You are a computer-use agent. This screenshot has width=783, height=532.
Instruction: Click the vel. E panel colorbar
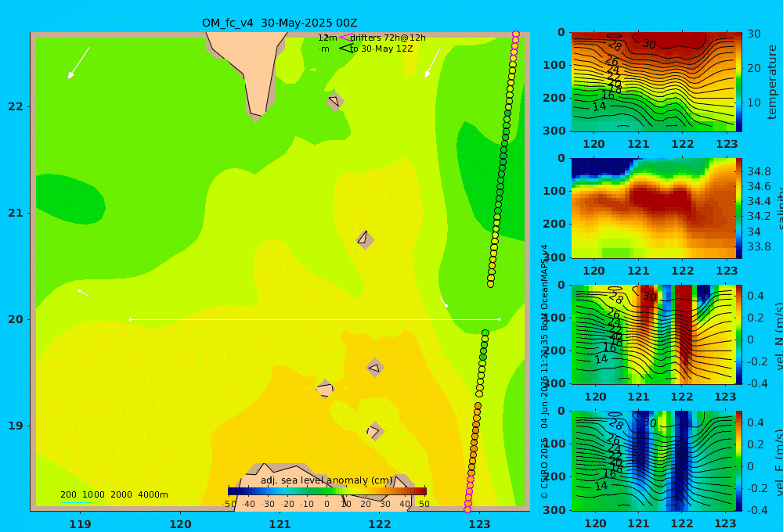click(x=739, y=461)
